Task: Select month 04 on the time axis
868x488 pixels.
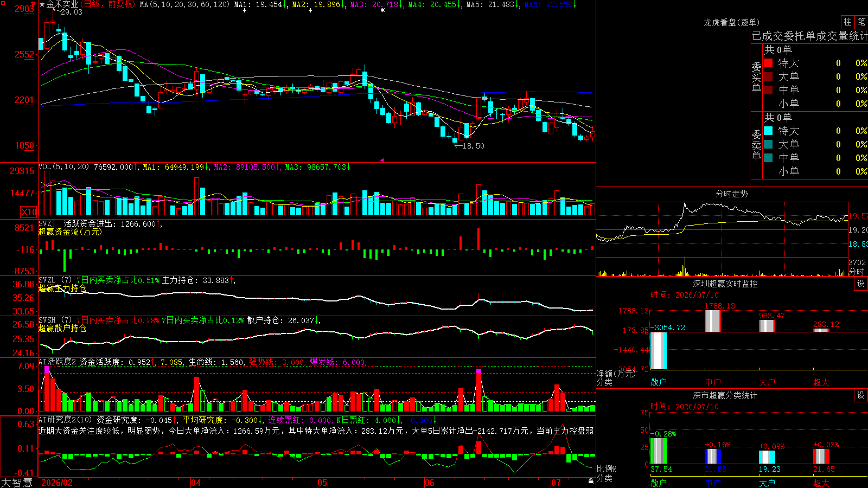Action: [196, 483]
